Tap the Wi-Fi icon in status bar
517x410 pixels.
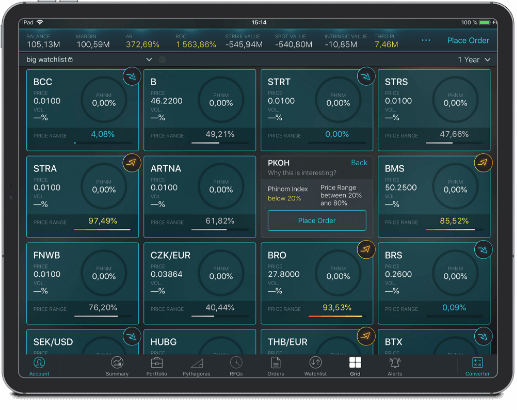coord(40,22)
